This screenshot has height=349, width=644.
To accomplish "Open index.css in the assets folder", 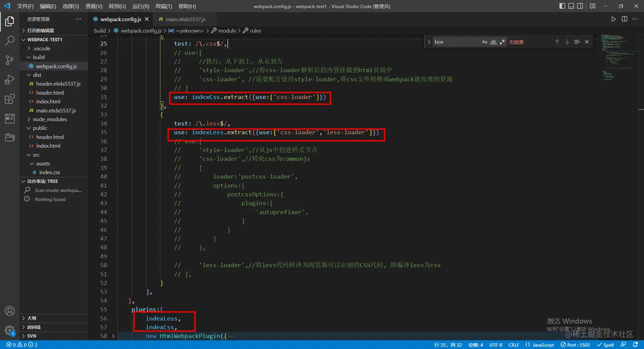I will pyautogui.click(x=49, y=173).
